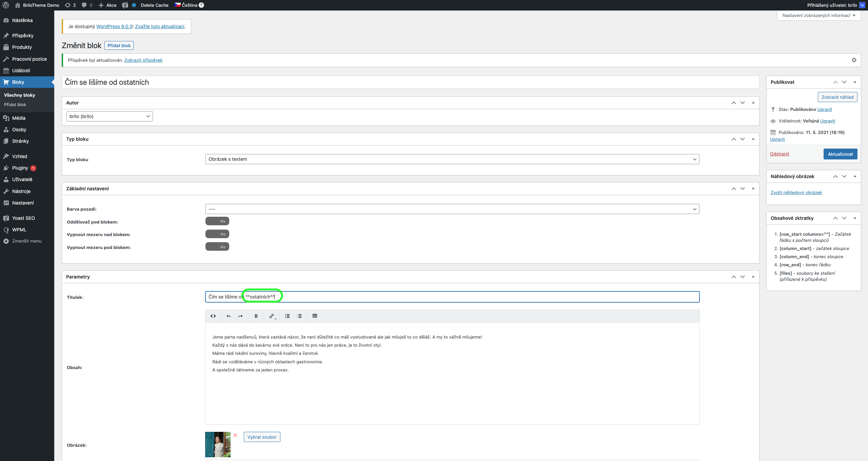Toggle bold formatting in content editor

tap(256, 316)
